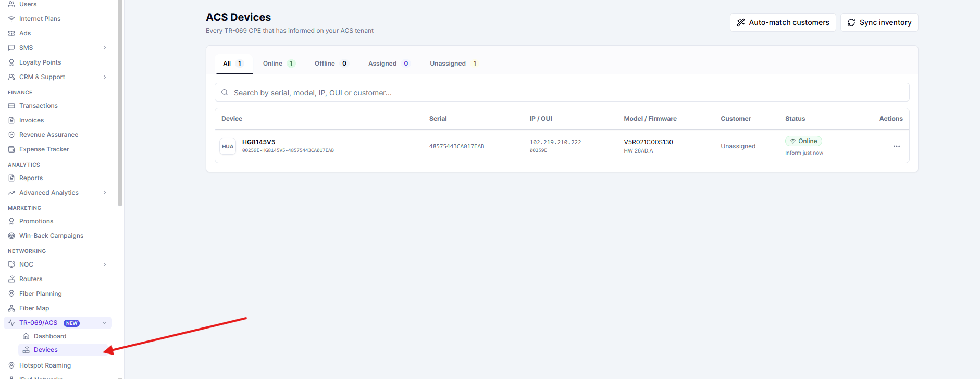Click the Online status badge
This screenshot has height=379, width=980.
pyautogui.click(x=803, y=141)
